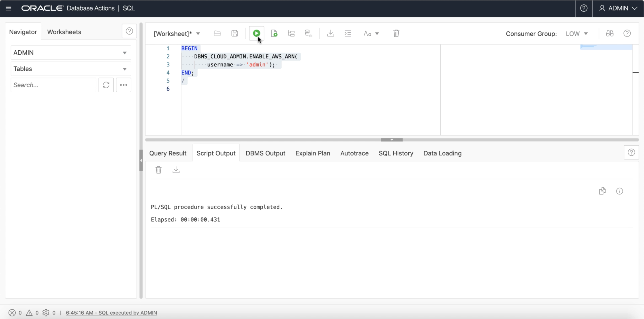This screenshot has height=319, width=644.
Task: Expand the ADMIN schema dropdown
Action: [71, 53]
